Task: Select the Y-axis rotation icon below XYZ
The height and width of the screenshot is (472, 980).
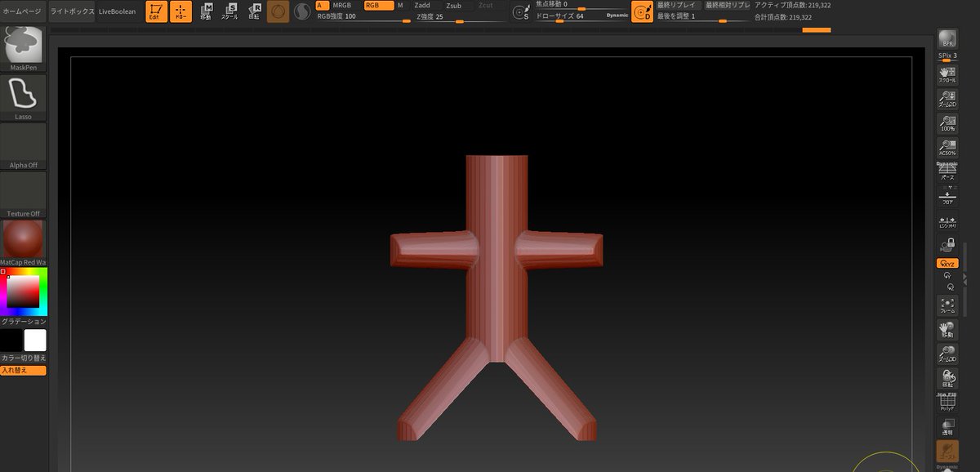Action: tap(947, 276)
